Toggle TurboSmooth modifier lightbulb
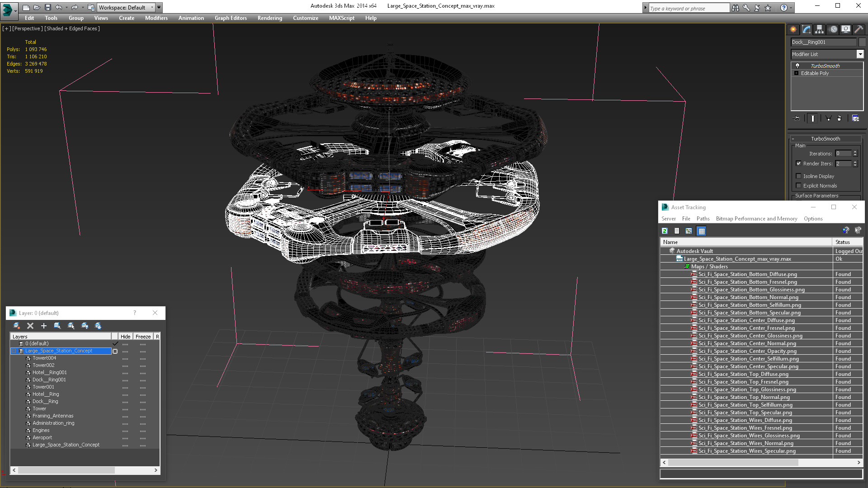The image size is (868, 488). pyautogui.click(x=797, y=66)
